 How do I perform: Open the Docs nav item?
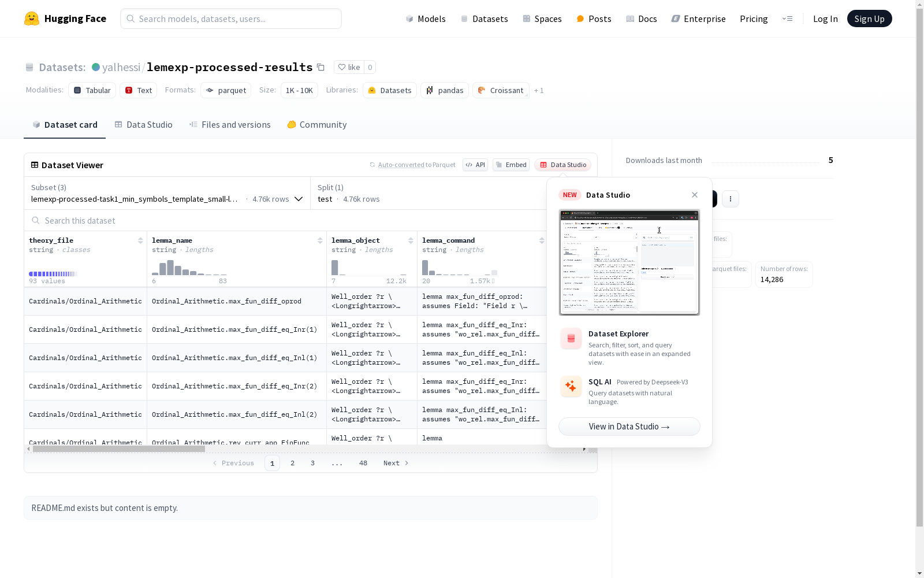pos(642,18)
